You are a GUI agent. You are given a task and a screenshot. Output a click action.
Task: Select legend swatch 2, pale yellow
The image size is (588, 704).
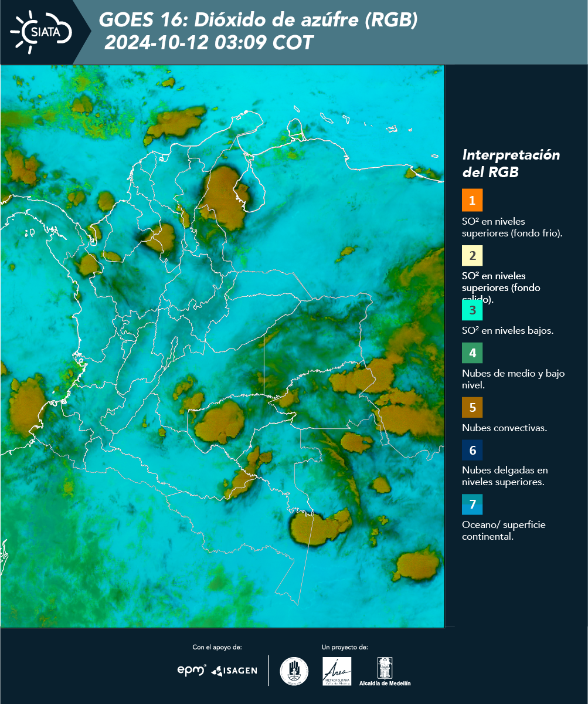[x=472, y=255]
